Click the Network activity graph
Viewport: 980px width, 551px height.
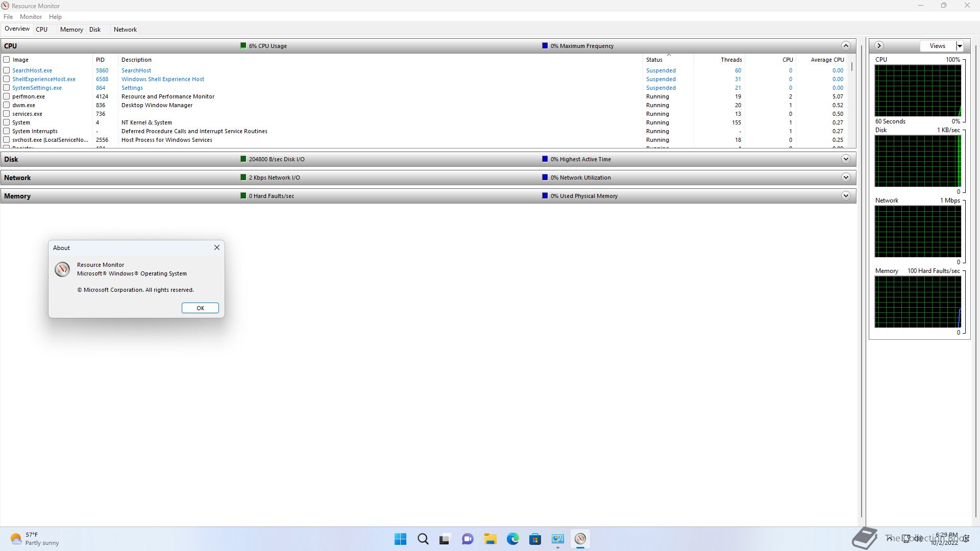918,232
